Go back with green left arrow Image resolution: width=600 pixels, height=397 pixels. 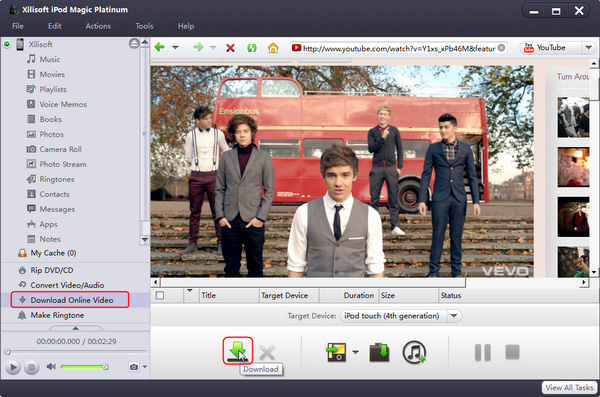(160, 47)
